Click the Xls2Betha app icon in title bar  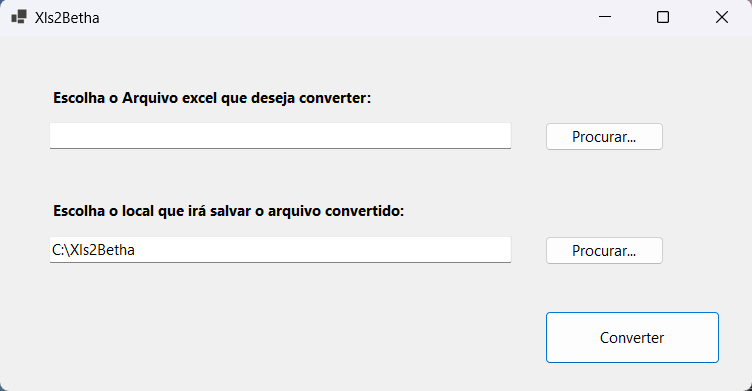[x=19, y=17]
